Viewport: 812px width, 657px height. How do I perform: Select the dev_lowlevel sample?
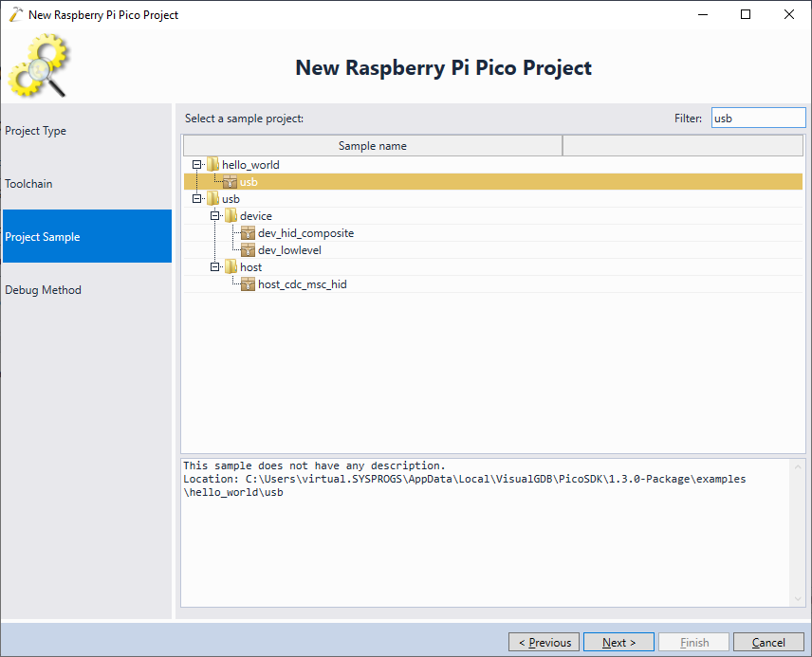click(289, 250)
